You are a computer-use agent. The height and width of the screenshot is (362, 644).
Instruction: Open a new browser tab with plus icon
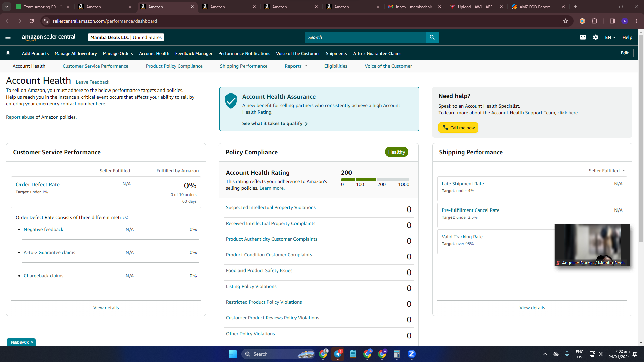[x=575, y=7]
